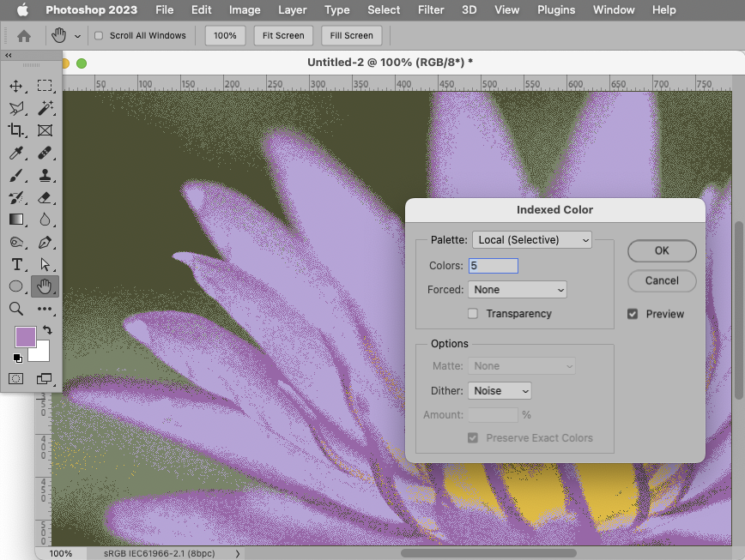This screenshot has height=560, width=745.
Task: Change the Dither dropdown from Noise
Action: coord(500,390)
